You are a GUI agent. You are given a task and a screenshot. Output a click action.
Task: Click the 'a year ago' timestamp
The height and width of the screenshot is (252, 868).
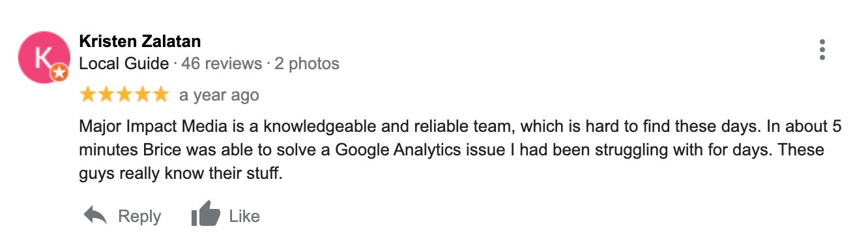tap(219, 95)
